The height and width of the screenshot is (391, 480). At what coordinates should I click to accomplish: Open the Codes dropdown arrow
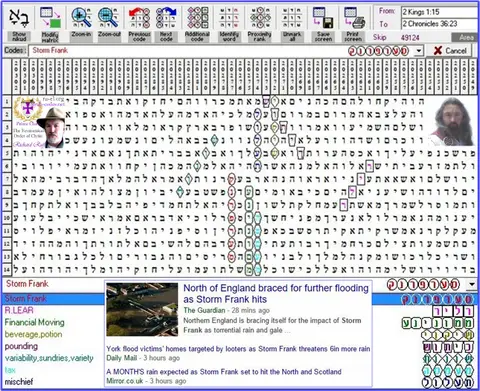tap(419, 51)
